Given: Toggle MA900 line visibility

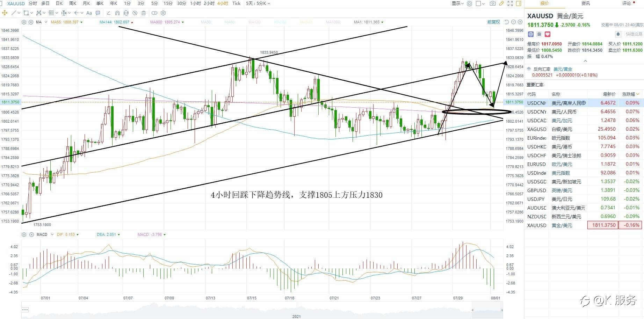Looking at the screenshot, I should coord(167,22).
